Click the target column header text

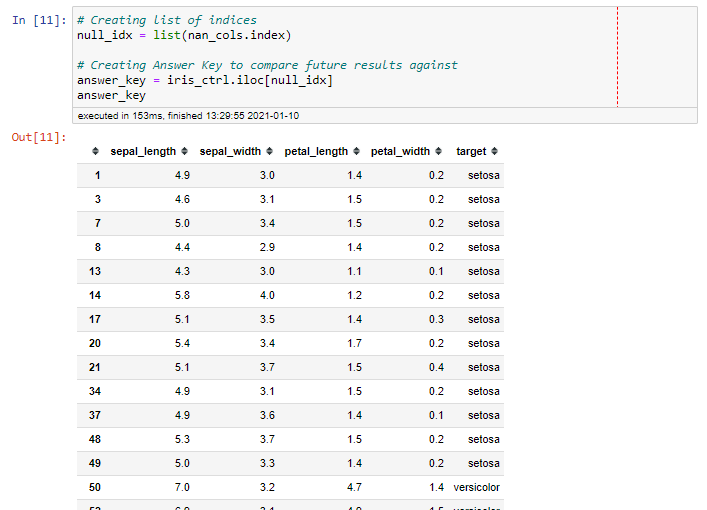471,152
